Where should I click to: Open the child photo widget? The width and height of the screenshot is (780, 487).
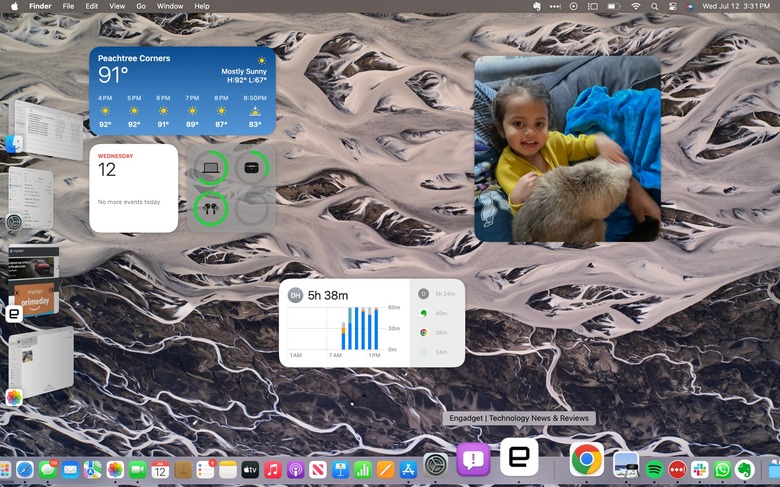point(568,149)
